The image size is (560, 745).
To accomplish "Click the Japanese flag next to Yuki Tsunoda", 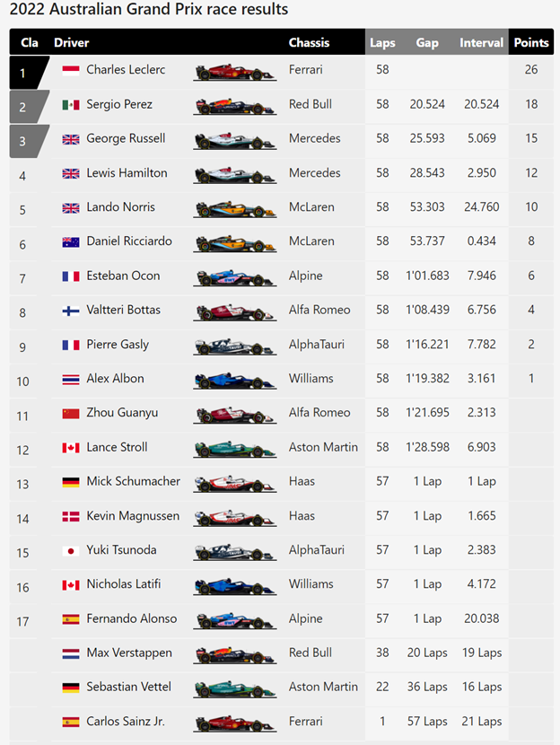I will pos(70,551).
